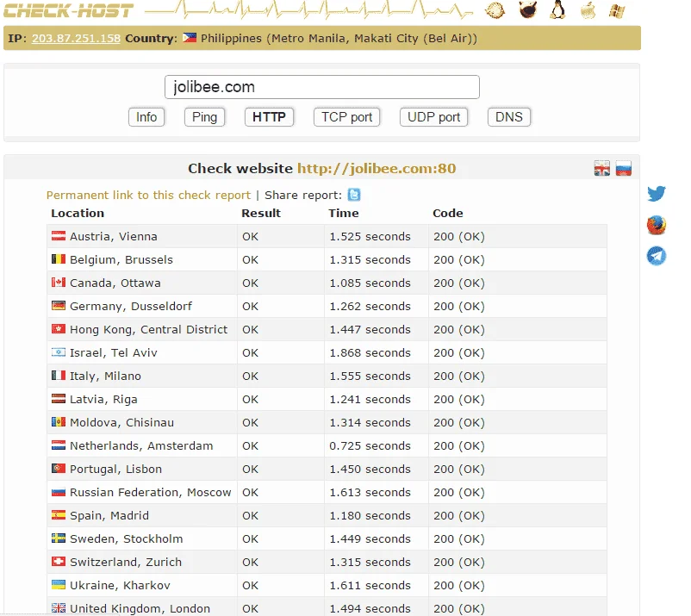
Task: Click the Philippines flag icon
Action: click(190, 38)
